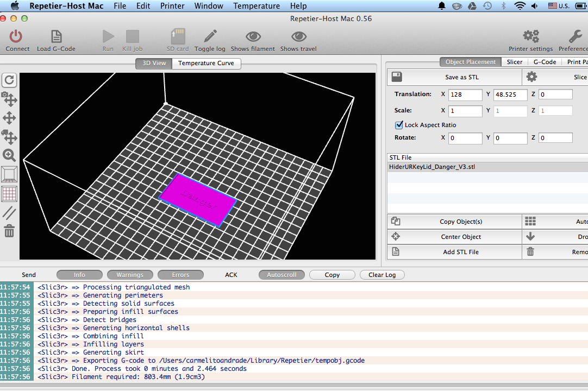Open the G-Code tab
This screenshot has height=391, width=588.
click(x=545, y=62)
